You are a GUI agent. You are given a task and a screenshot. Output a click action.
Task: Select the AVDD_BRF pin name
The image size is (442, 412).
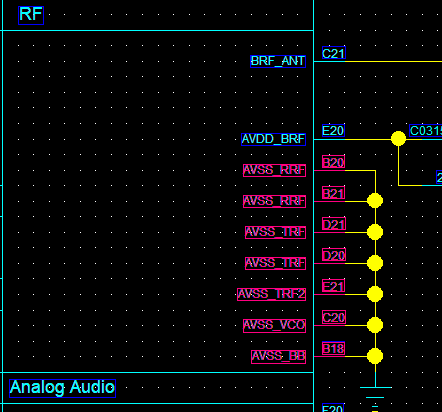point(273,139)
